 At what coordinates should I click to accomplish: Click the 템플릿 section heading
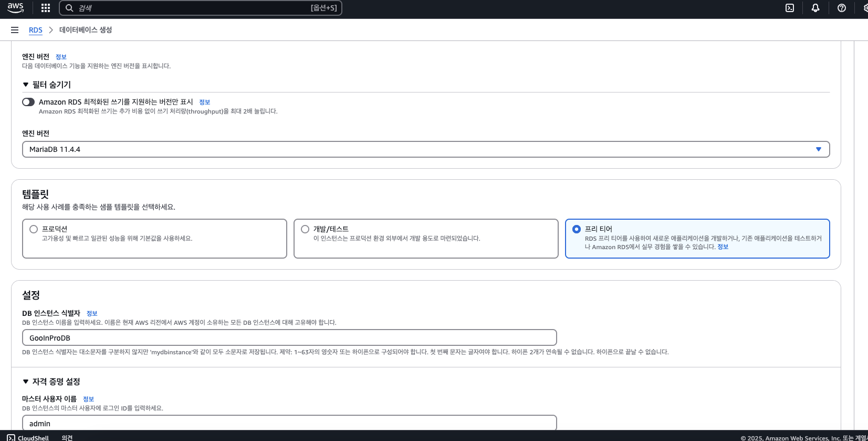[35, 194]
